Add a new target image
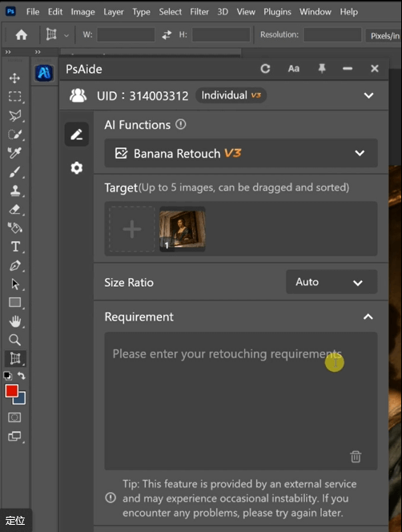Viewport: 402px width, 532px height. click(132, 229)
